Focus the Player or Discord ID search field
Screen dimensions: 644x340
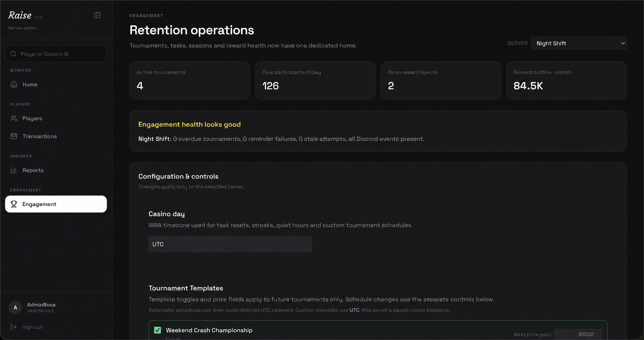pos(56,54)
